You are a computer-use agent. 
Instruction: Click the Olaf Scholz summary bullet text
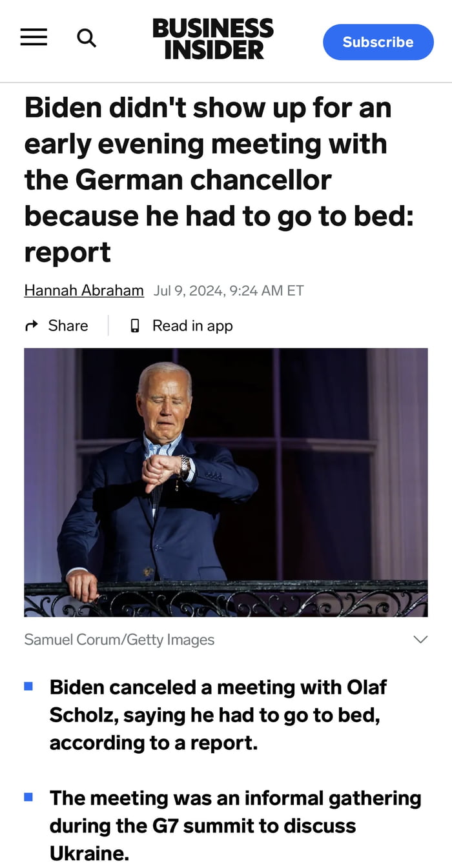(218, 715)
